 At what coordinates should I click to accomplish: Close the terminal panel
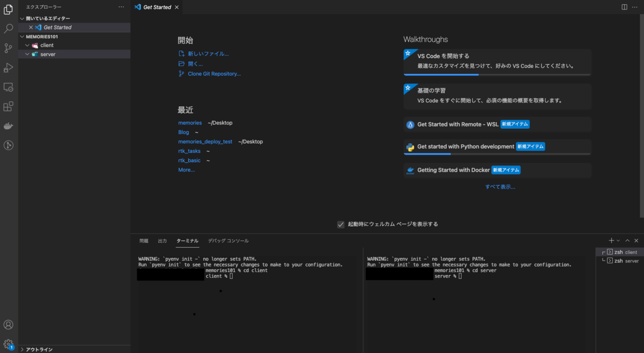(636, 241)
